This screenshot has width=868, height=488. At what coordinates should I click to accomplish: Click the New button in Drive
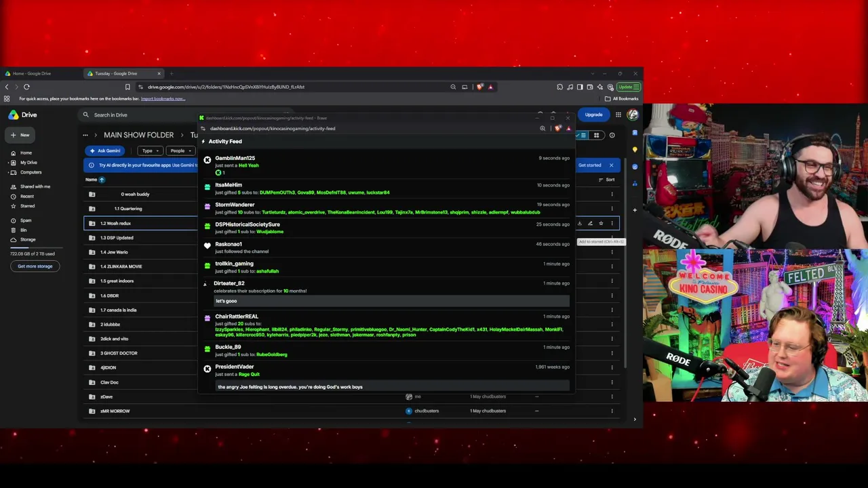click(x=20, y=135)
